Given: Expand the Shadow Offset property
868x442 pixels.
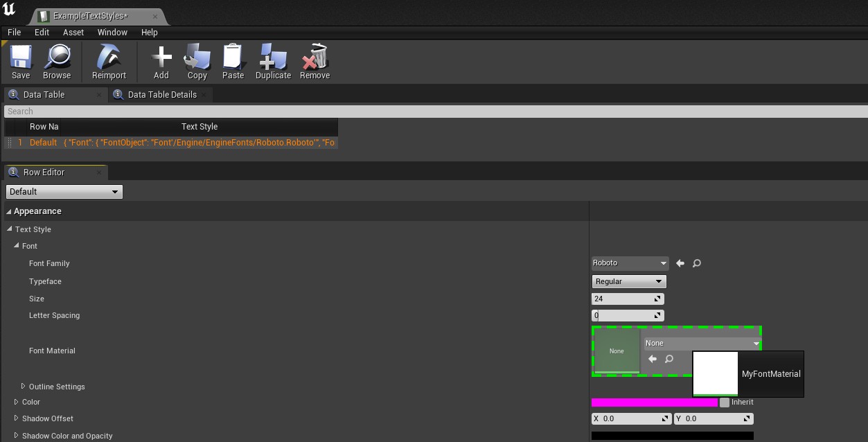Looking at the screenshot, I should 16,418.
